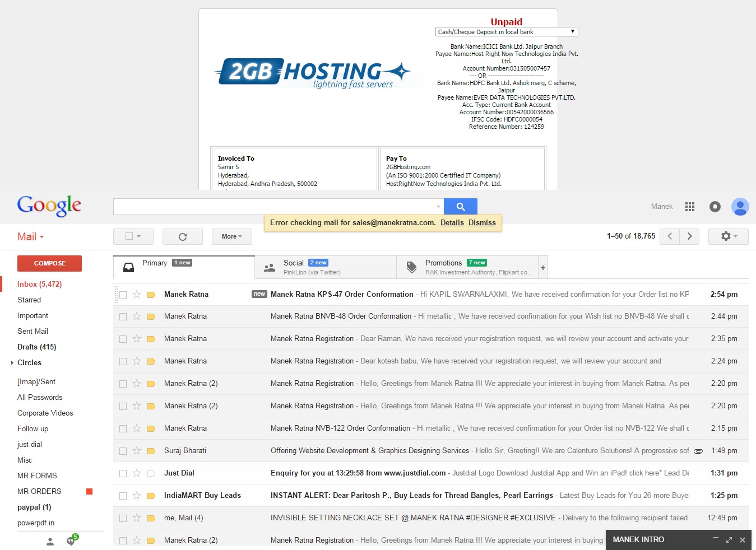Select the Suraj Bharati email checkbox
The width and height of the screenshot is (756, 550).
point(123,451)
